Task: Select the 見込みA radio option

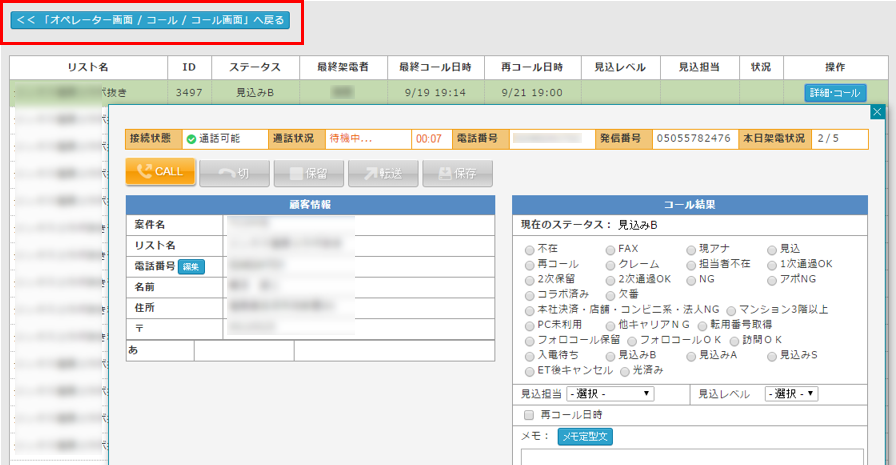Action: 691,354
